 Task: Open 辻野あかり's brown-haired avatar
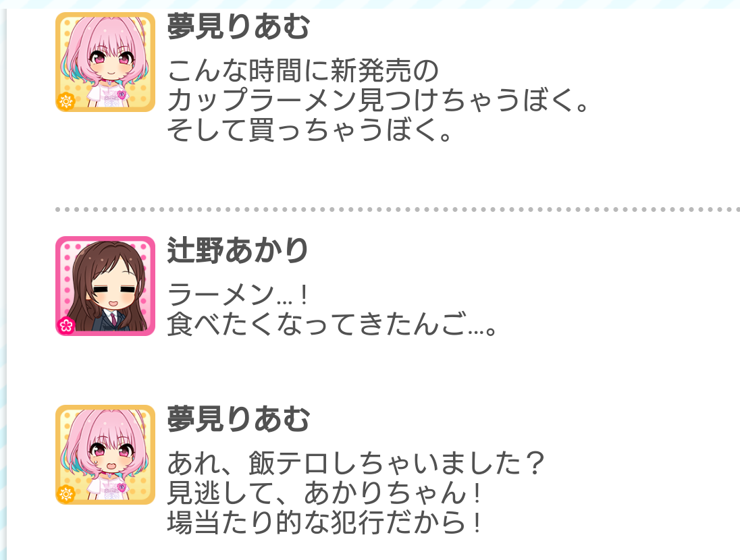105,286
